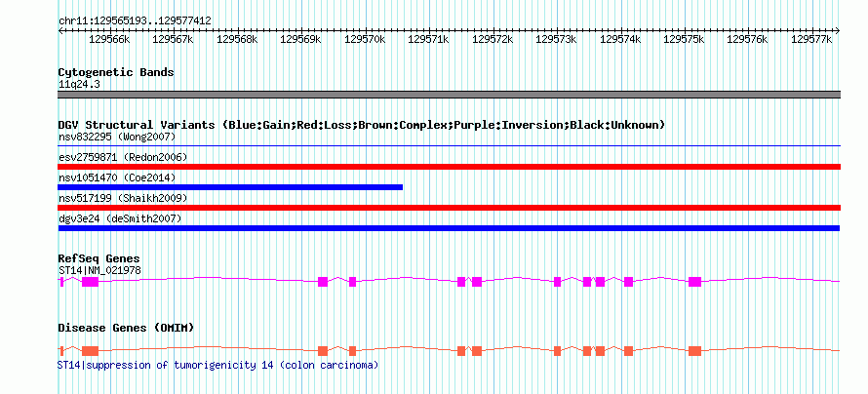Viewport: 868px width, 394px height.
Task: Click ruler position 129566k
Action: tap(109, 39)
